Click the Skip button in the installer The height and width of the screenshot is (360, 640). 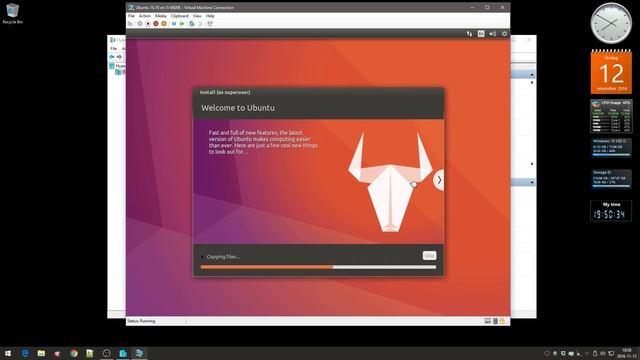point(429,256)
